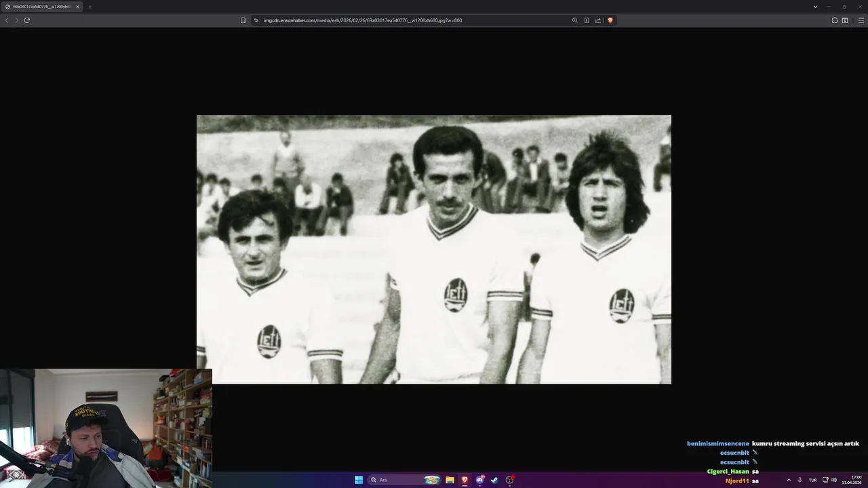The width and height of the screenshot is (868, 488).
Task: Open the OBS Studio taskbar icon
Action: pos(509,480)
